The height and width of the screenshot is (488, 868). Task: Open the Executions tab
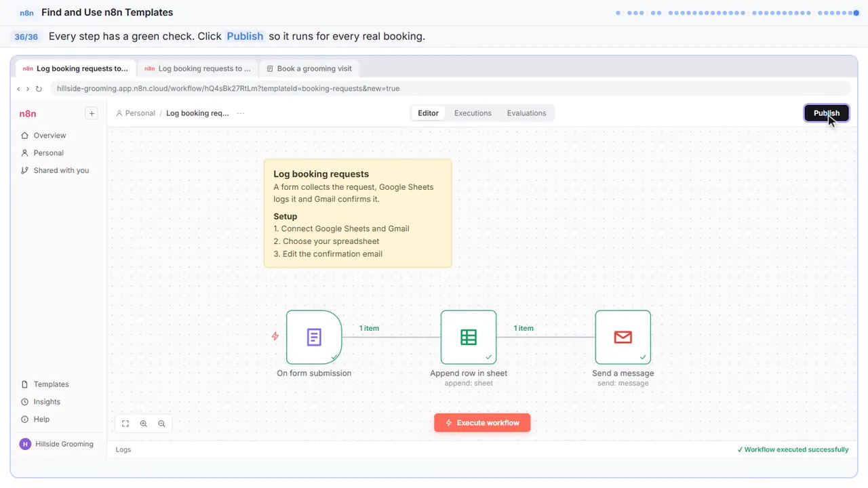pyautogui.click(x=473, y=113)
